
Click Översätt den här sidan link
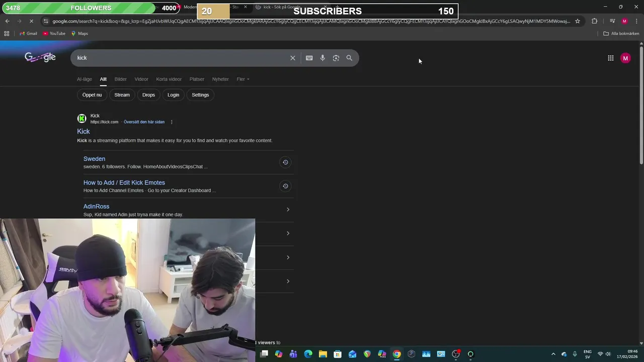tap(144, 122)
